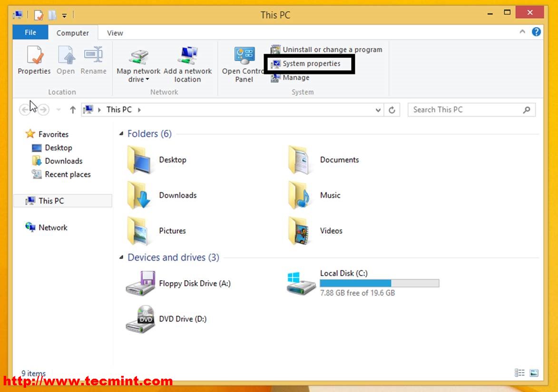Collapse the Folders (6) group
Image resolution: width=558 pixels, height=392 pixels.
(x=121, y=134)
